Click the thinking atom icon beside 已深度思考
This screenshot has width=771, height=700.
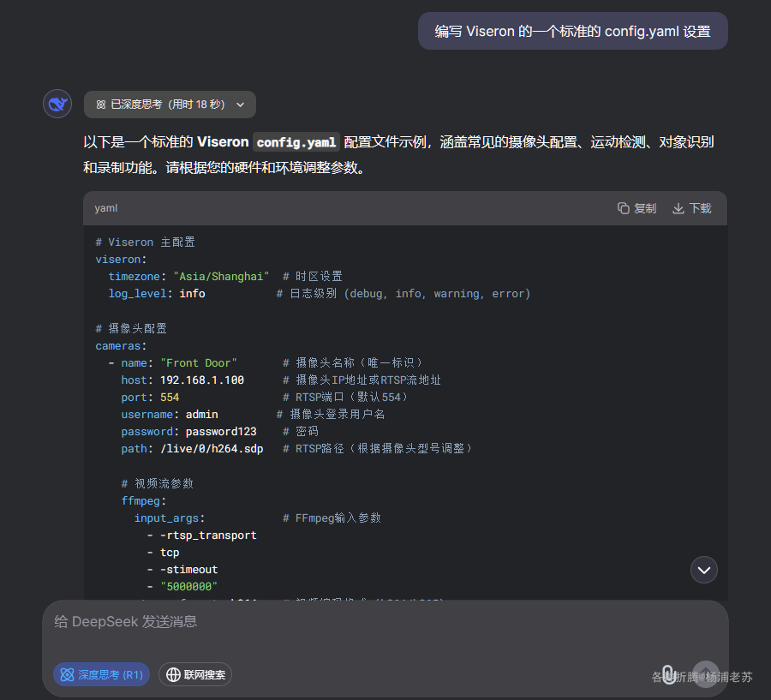click(101, 105)
